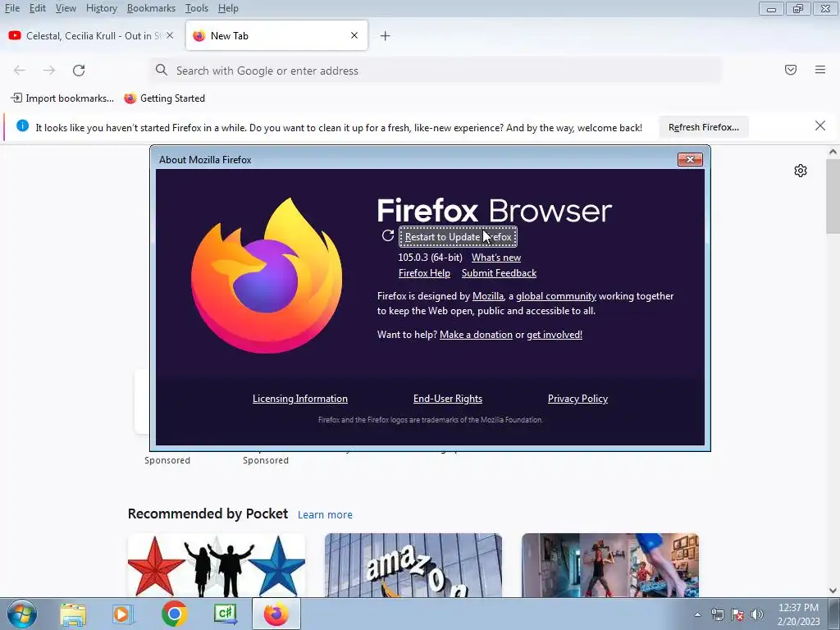Open the Edit menu

coord(38,8)
